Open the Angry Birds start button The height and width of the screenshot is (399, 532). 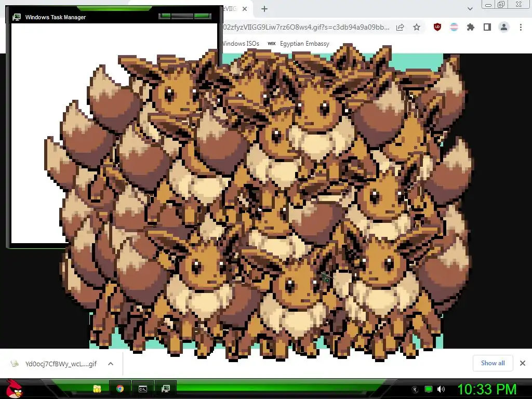tap(14, 389)
